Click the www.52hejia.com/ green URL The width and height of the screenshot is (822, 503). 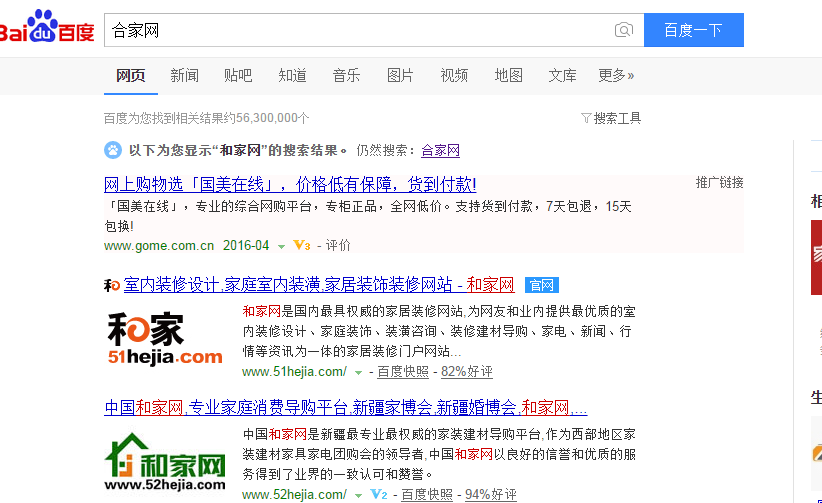[x=294, y=495]
